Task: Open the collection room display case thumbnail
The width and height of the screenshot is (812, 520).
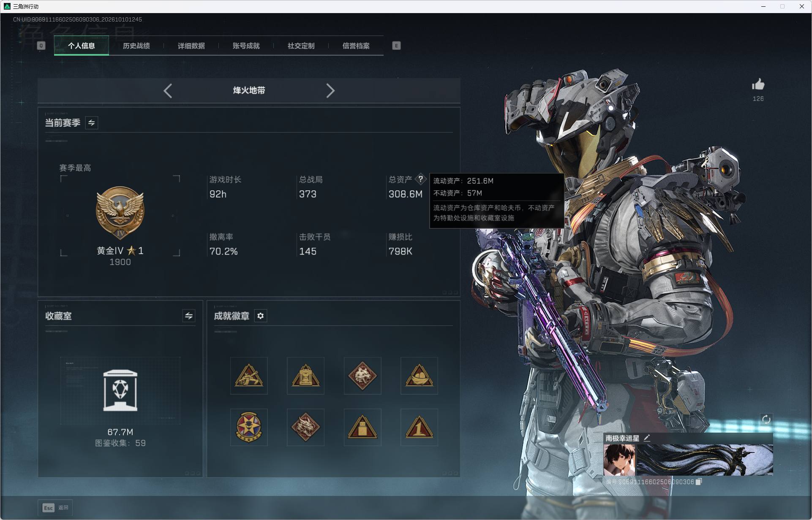Action: (120, 391)
